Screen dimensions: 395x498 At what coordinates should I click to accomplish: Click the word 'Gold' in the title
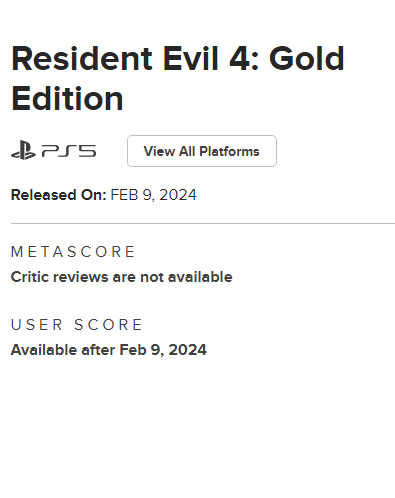(x=307, y=59)
